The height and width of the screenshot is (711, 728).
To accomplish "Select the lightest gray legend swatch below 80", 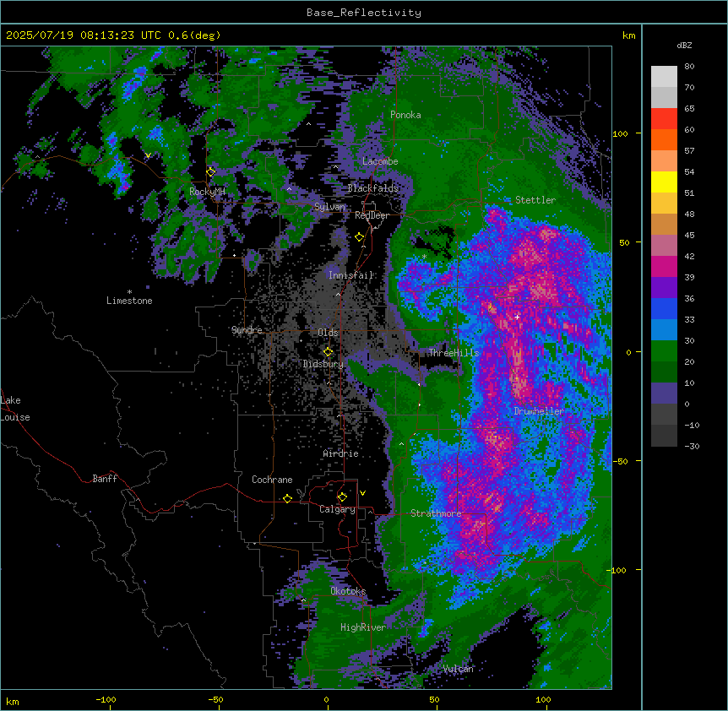I will (664, 77).
